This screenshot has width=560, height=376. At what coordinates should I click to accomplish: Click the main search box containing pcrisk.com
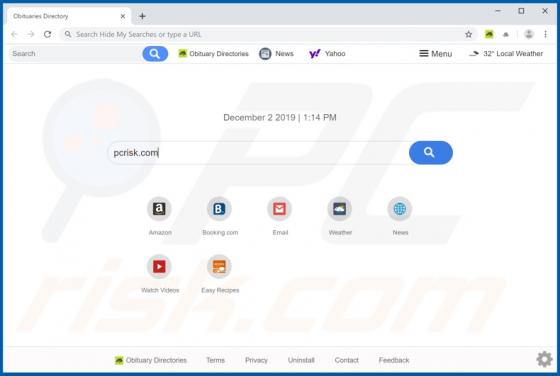coord(259,152)
